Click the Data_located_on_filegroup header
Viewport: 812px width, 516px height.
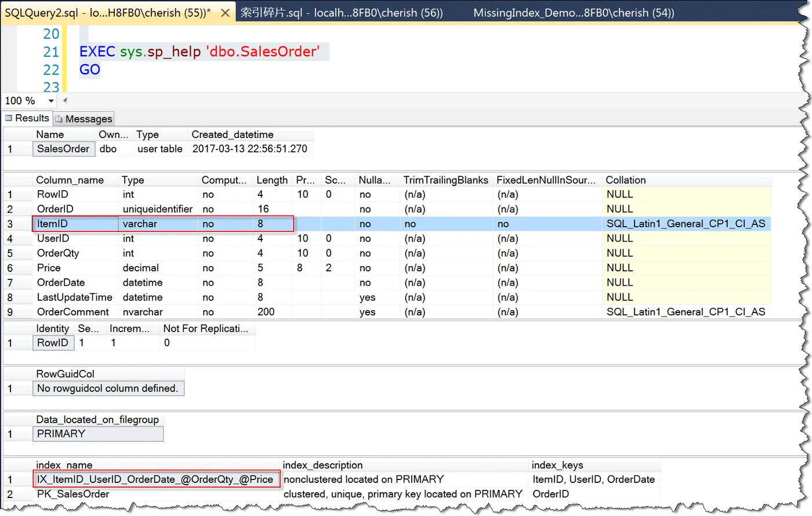98,420
